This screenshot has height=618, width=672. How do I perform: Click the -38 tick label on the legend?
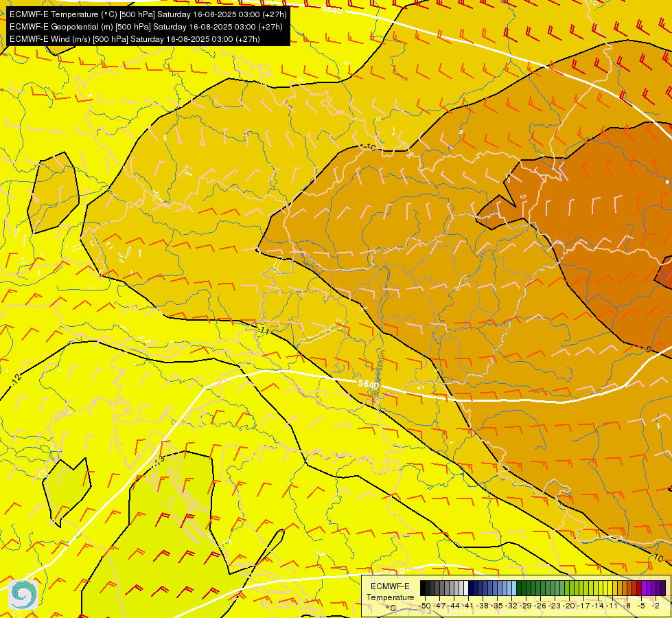click(483, 606)
